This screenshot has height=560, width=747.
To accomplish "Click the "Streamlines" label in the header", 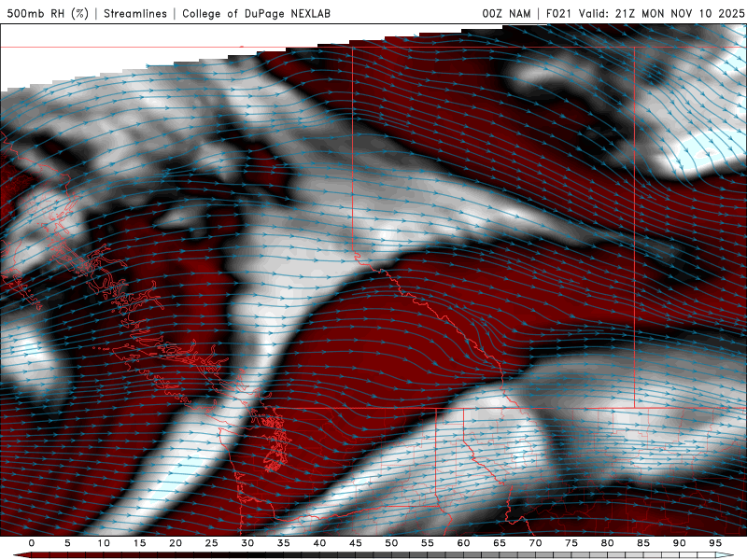I will point(135,13).
